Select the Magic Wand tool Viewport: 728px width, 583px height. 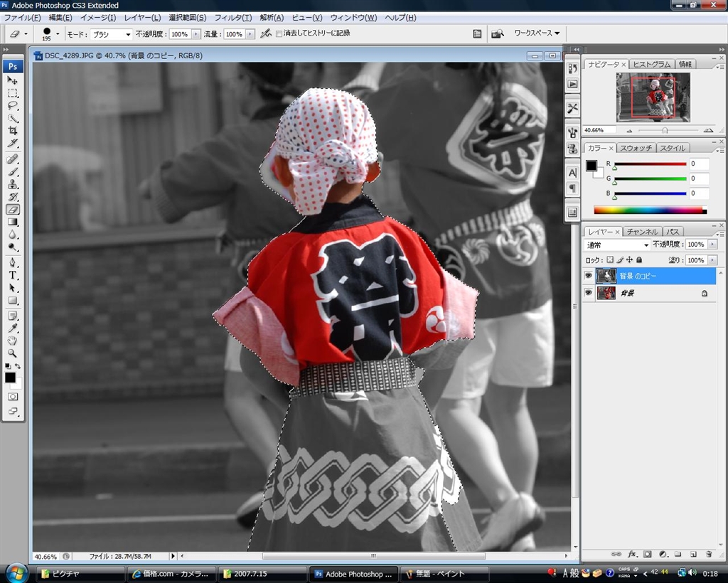13,118
